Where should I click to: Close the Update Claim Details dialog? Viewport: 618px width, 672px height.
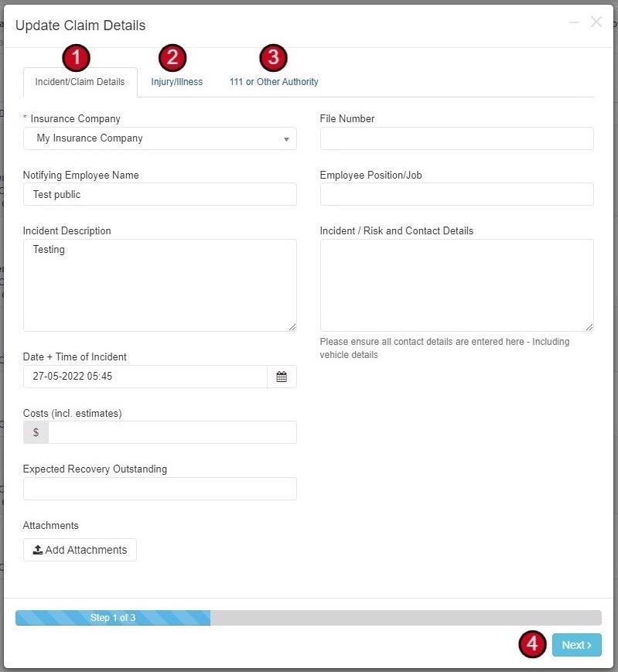click(596, 22)
